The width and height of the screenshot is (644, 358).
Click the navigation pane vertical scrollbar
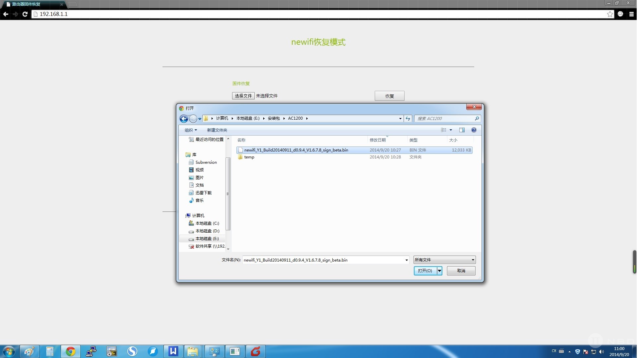click(x=228, y=194)
